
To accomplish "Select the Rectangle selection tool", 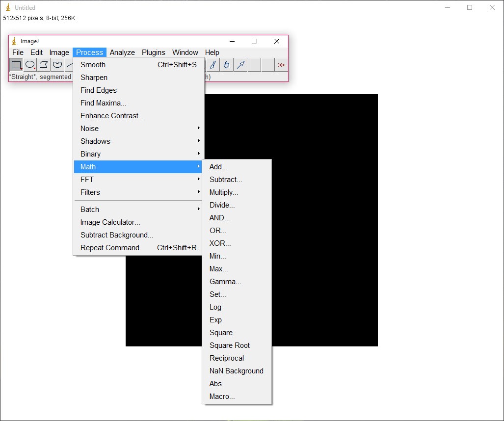I will coord(16,65).
